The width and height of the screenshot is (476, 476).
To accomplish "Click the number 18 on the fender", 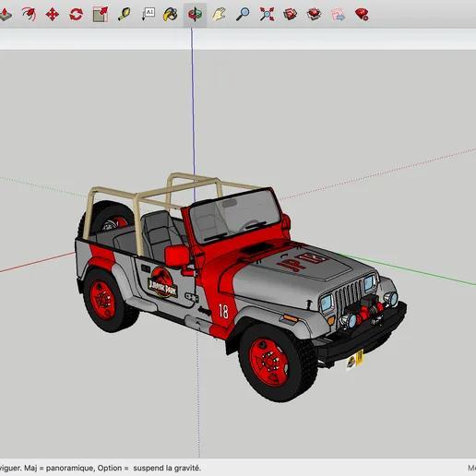I will click(x=223, y=311).
